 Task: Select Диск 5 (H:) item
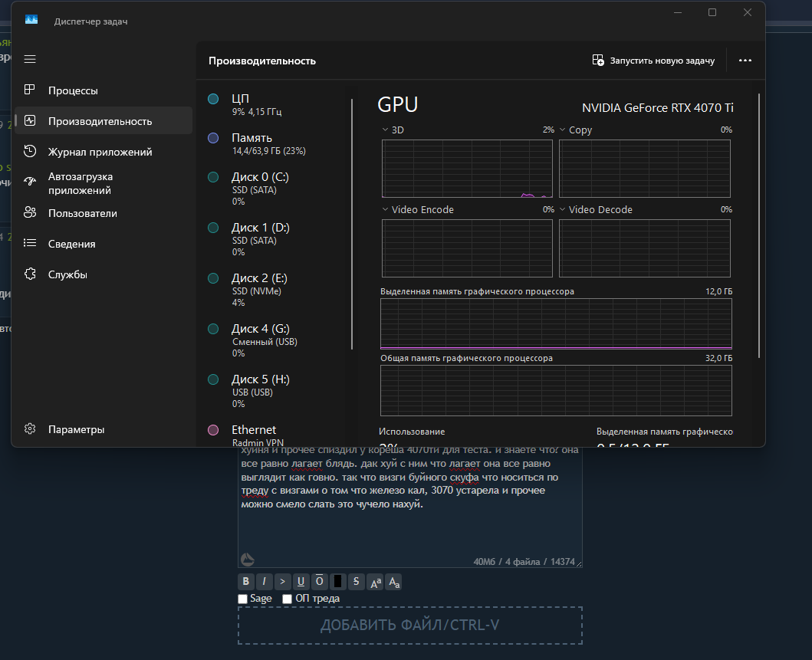[x=275, y=392]
